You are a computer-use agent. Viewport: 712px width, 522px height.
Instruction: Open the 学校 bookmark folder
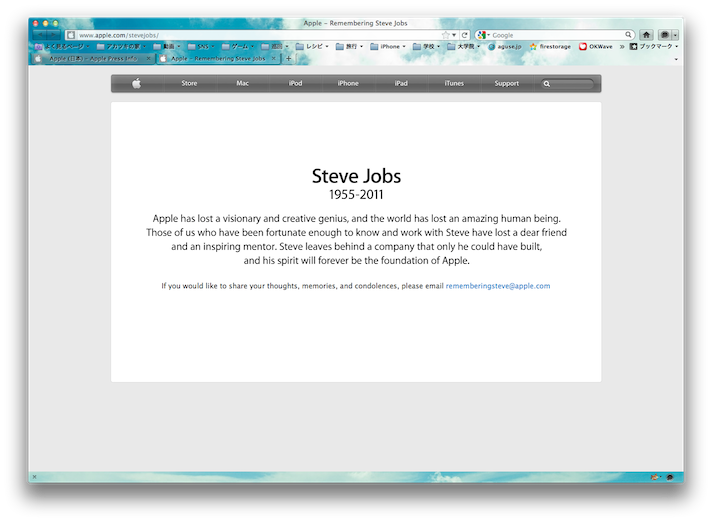426,46
